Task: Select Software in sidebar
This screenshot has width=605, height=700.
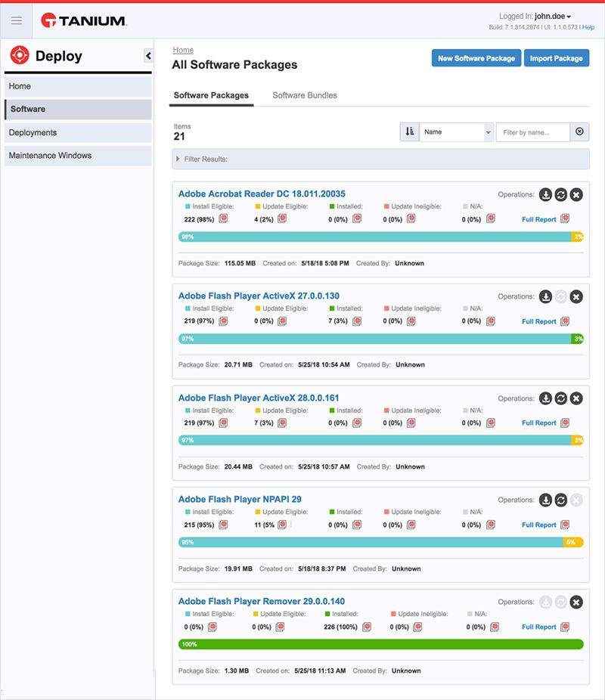Action: (78, 109)
